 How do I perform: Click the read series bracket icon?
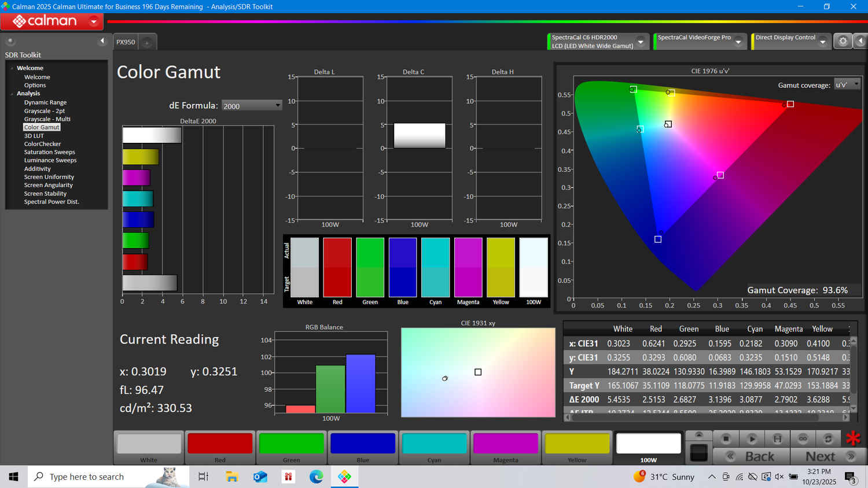(x=777, y=439)
